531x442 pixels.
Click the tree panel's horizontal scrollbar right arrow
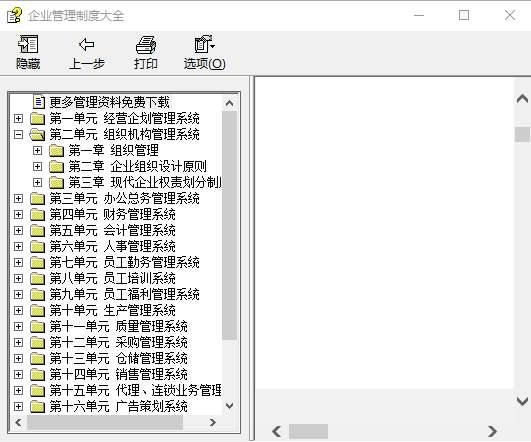click(x=213, y=422)
